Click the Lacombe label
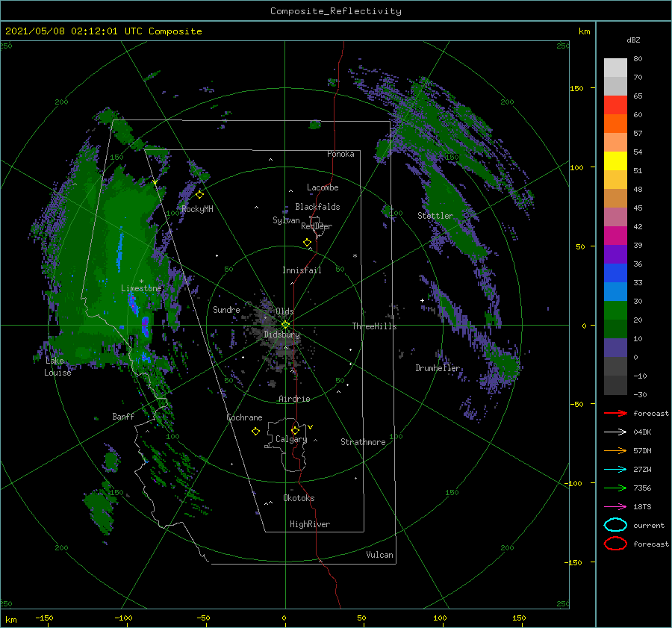Viewport: 672px width, 628px height. coord(323,187)
